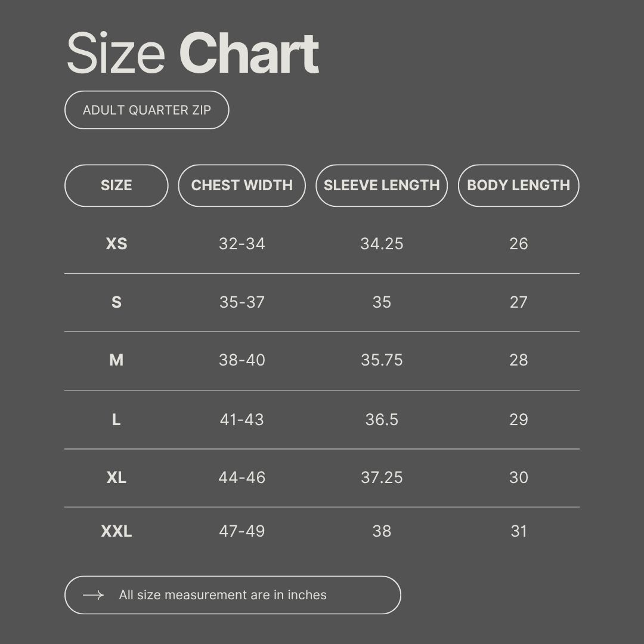
Task: Select the S size row label
Action: click(116, 302)
